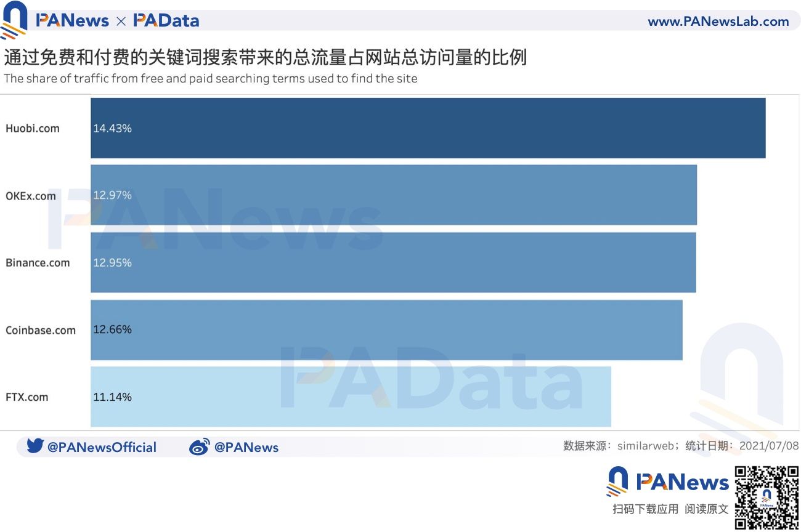Click the Twitter bird icon
The image size is (801, 532).
click(x=35, y=446)
